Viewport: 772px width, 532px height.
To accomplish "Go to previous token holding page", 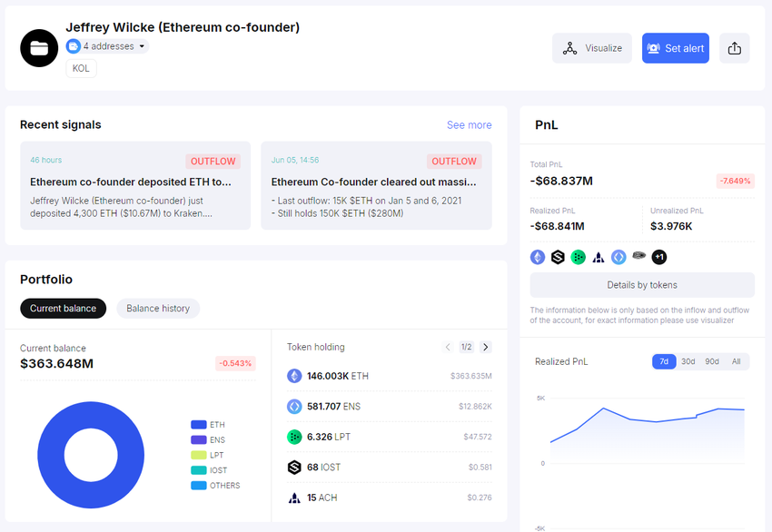I will 447,347.
